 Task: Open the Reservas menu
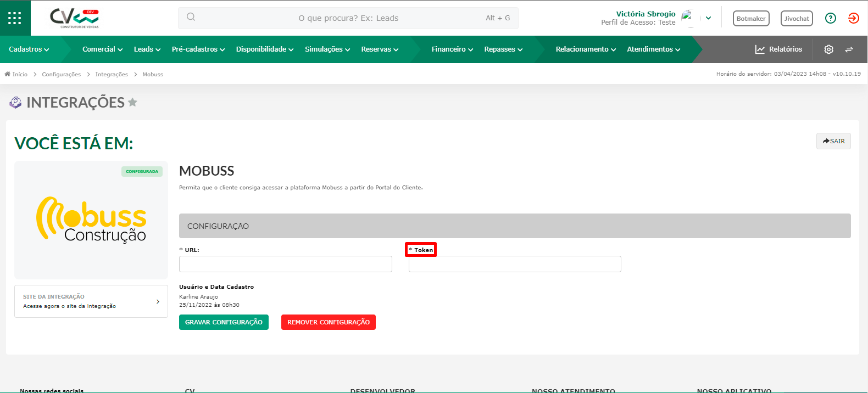tap(380, 49)
